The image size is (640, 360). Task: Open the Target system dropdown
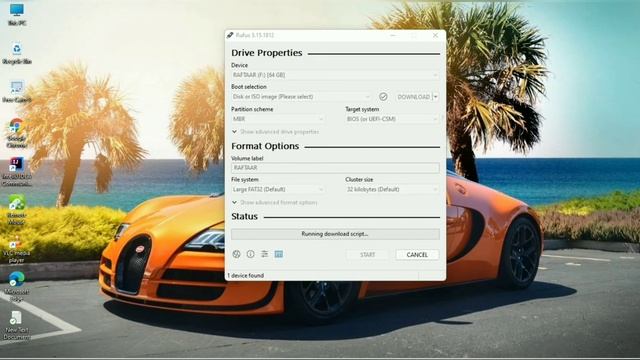(x=392, y=119)
